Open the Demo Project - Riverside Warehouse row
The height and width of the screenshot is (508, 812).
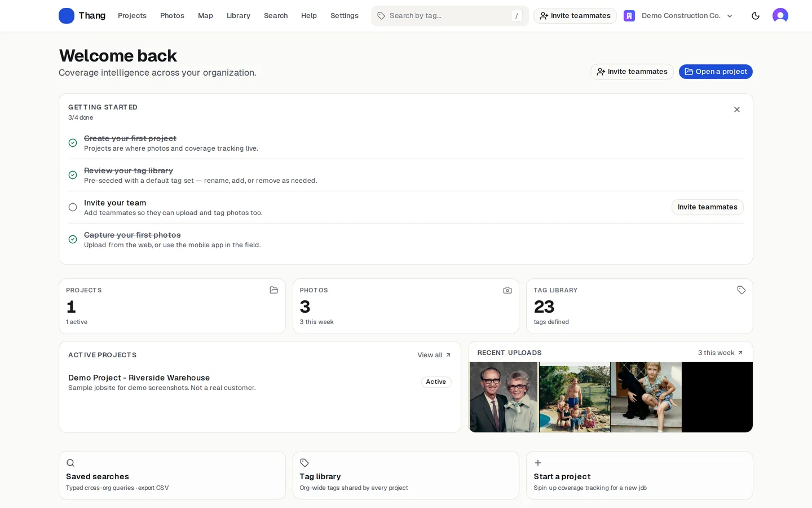(259, 382)
